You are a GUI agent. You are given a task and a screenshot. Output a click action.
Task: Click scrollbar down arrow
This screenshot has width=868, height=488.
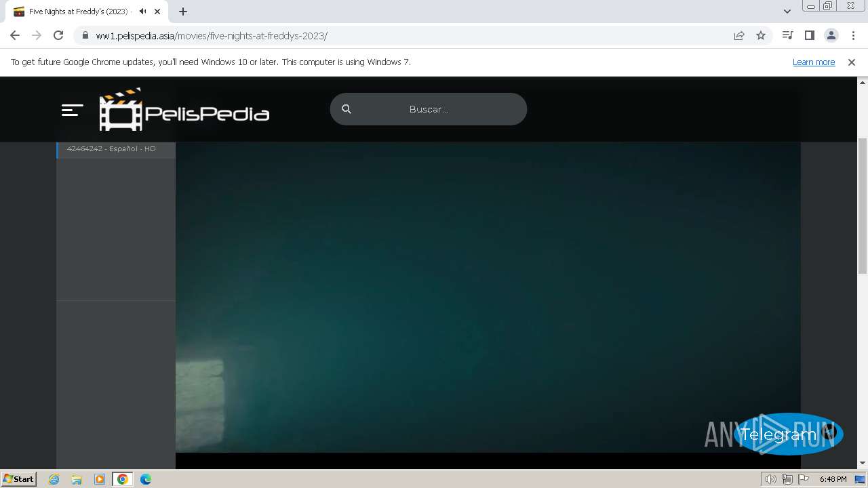[863, 464]
